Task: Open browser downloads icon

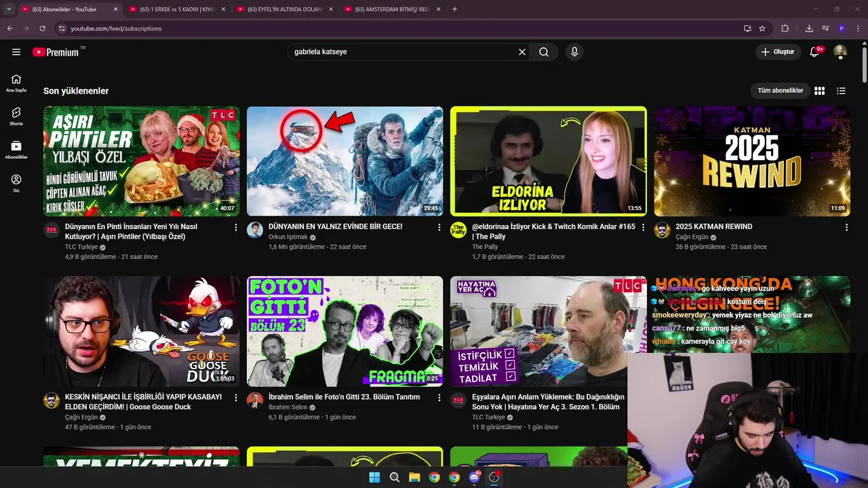Action: coord(809,28)
